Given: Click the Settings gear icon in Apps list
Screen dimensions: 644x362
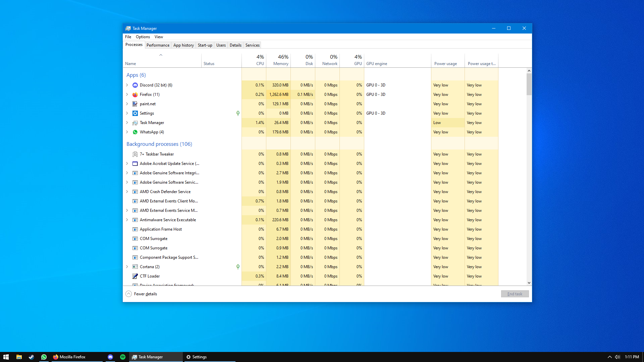Looking at the screenshot, I should 135,113.
